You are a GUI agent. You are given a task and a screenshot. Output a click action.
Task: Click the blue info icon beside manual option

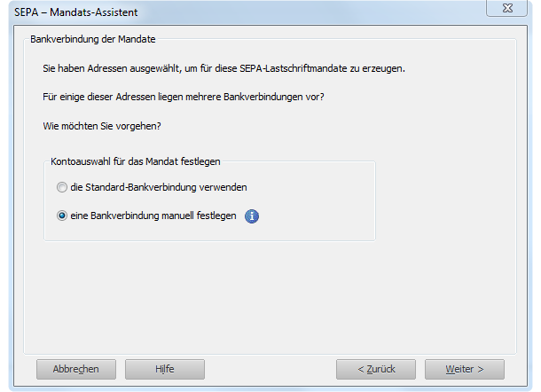[x=252, y=216]
